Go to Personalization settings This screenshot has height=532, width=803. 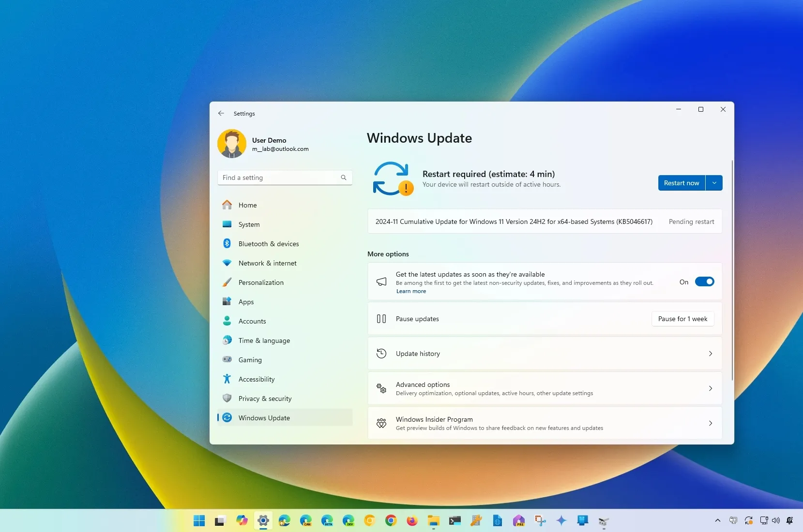(x=285, y=282)
